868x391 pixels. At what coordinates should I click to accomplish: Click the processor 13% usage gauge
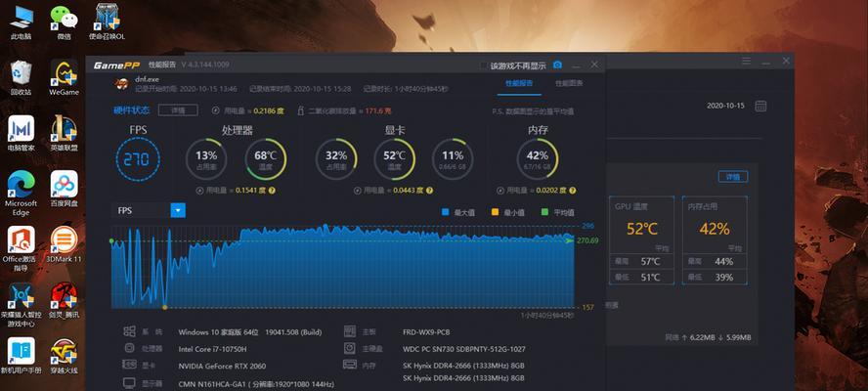tap(206, 159)
